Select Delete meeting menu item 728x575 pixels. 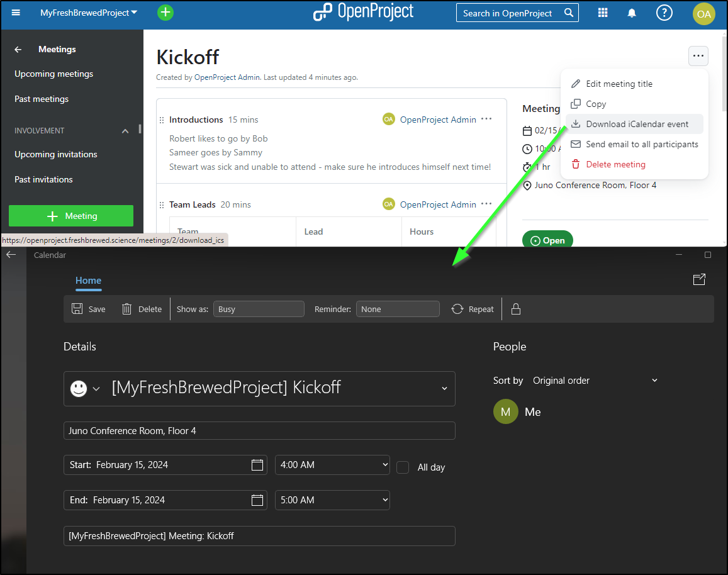point(634,164)
